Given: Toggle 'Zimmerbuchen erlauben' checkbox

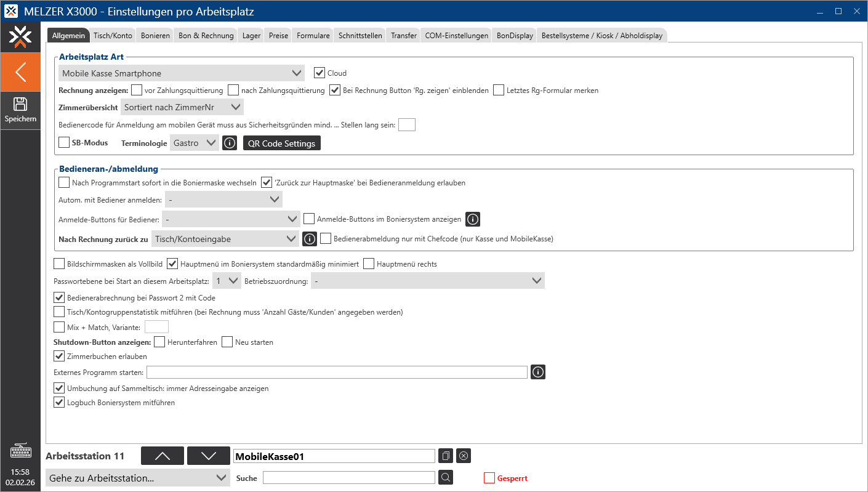Looking at the screenshot, I should coord(59,356).
